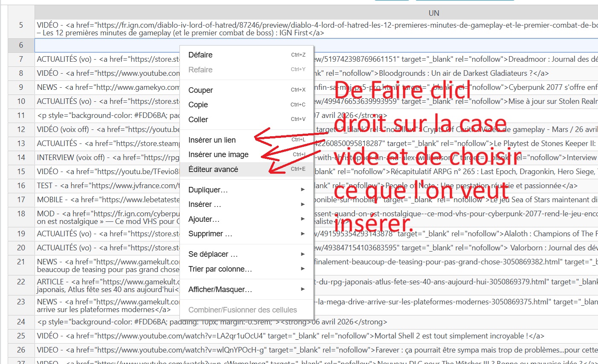Click the empty cell in row 6
This screenshot has height=364, width=598.
tap(316, 45)
